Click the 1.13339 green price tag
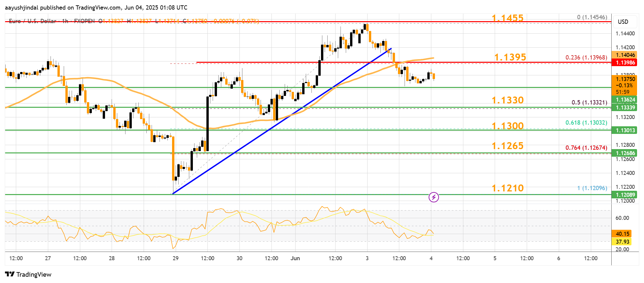This screenshot has height=283, width=644. [x=625, y=107]
